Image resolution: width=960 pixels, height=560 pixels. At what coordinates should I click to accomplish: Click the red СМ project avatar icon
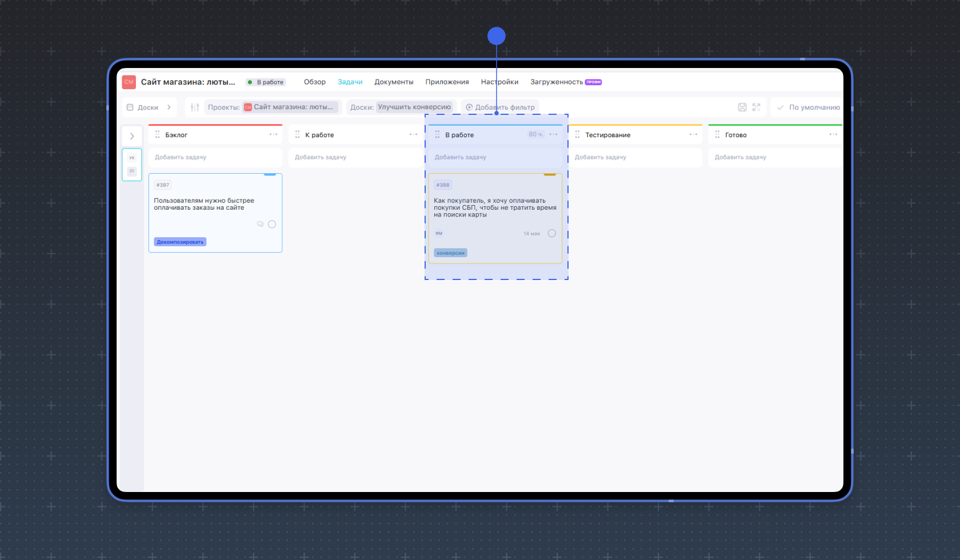coord(129,82)
